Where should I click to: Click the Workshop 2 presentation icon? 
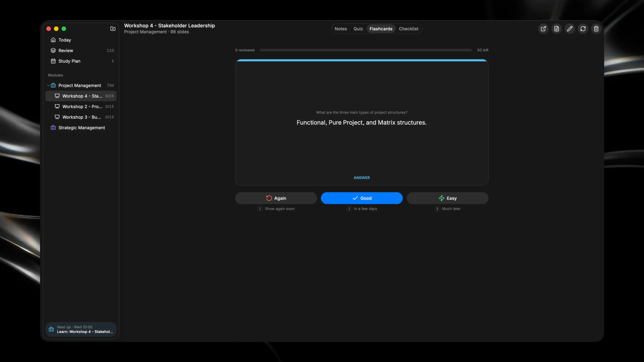(57, 106)
